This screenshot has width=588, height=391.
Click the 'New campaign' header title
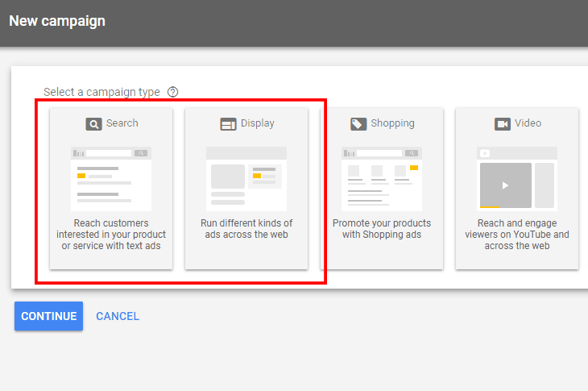(57, 22)
